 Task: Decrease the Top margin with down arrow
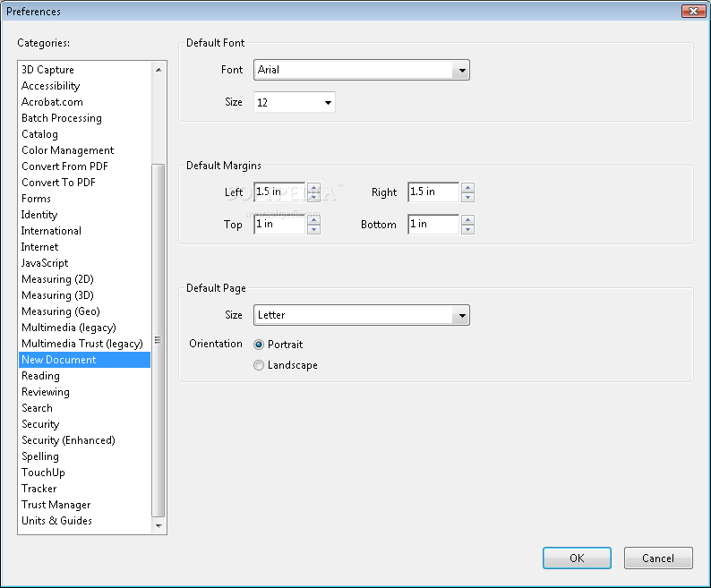coord(313,229)
